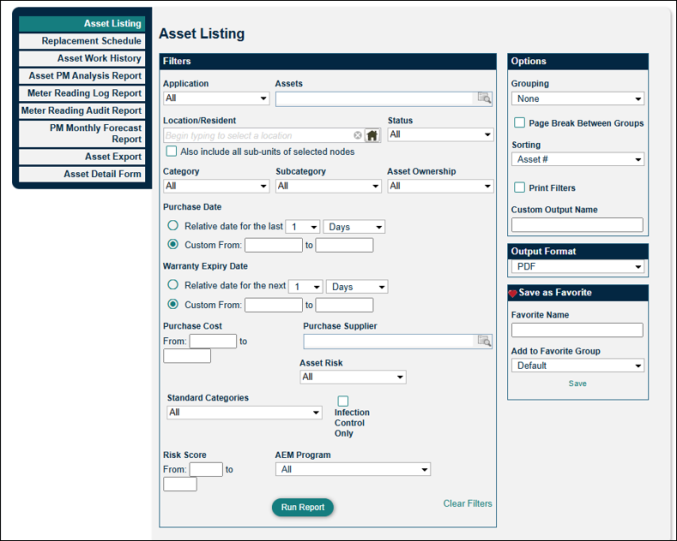Select Warranty Expiry relative date radio button

173,285
